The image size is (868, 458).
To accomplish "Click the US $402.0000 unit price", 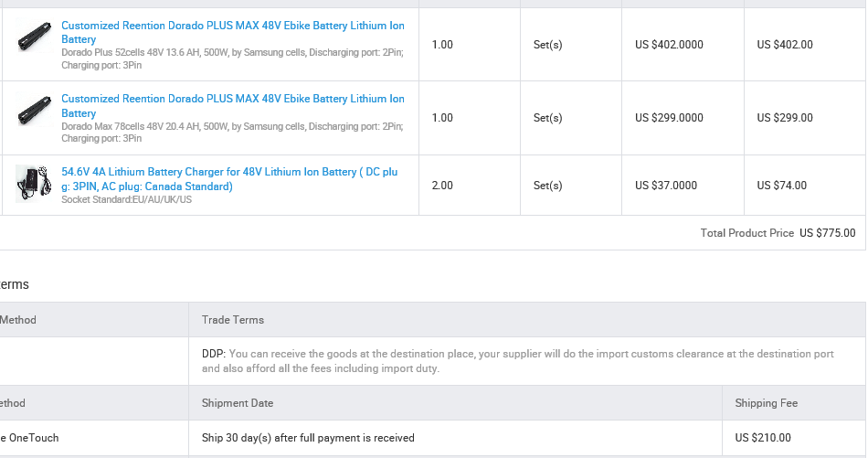I will tap(669, 45).
